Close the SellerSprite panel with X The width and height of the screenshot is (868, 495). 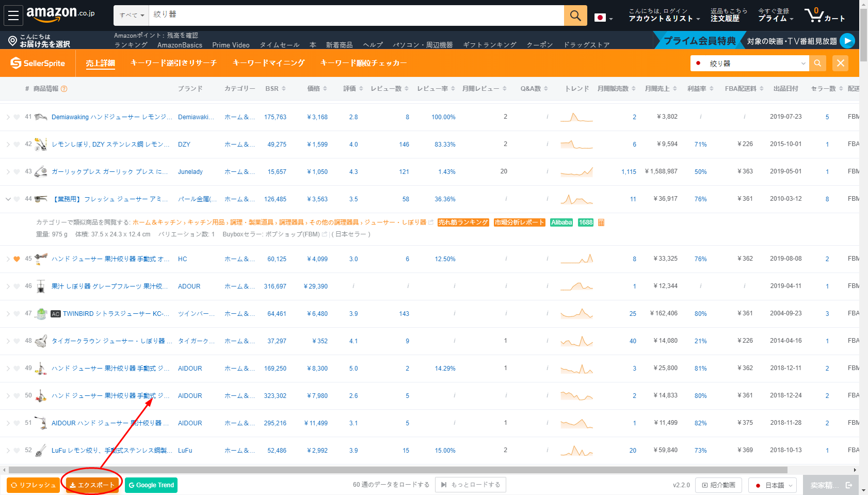(x=840, y=63)
